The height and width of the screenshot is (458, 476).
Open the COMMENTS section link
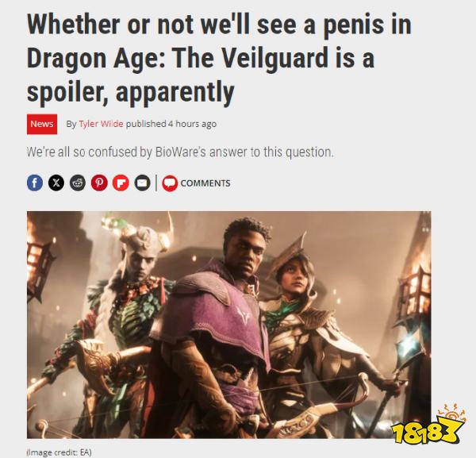coord(205,183)
